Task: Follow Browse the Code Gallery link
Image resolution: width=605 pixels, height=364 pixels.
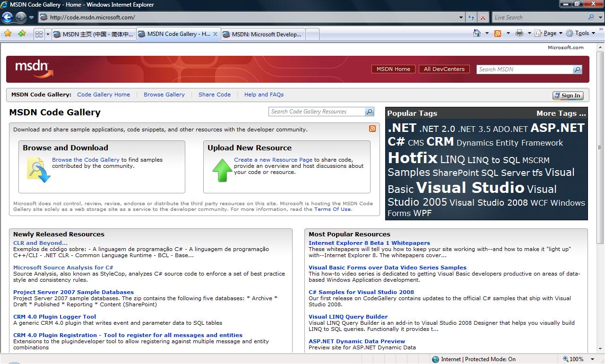Action: point(86,160)
